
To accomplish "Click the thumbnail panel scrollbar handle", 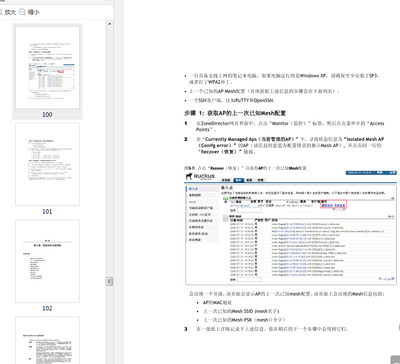I will 109,281.
